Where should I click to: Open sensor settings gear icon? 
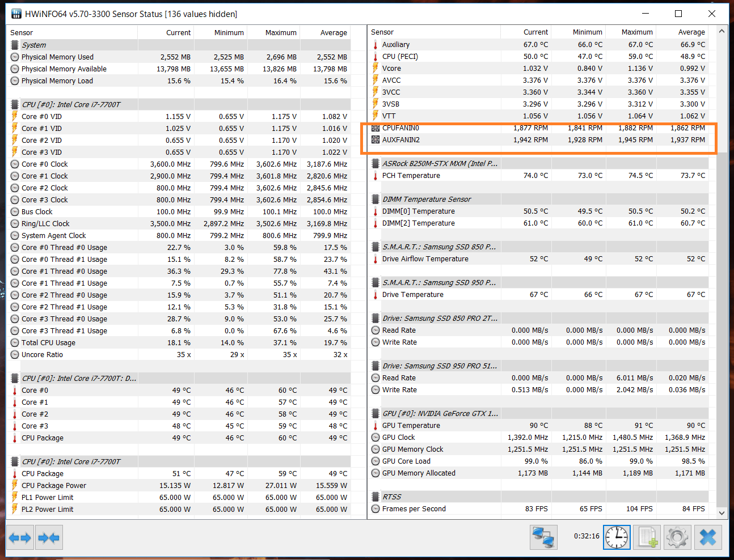[x=677, y=536]
